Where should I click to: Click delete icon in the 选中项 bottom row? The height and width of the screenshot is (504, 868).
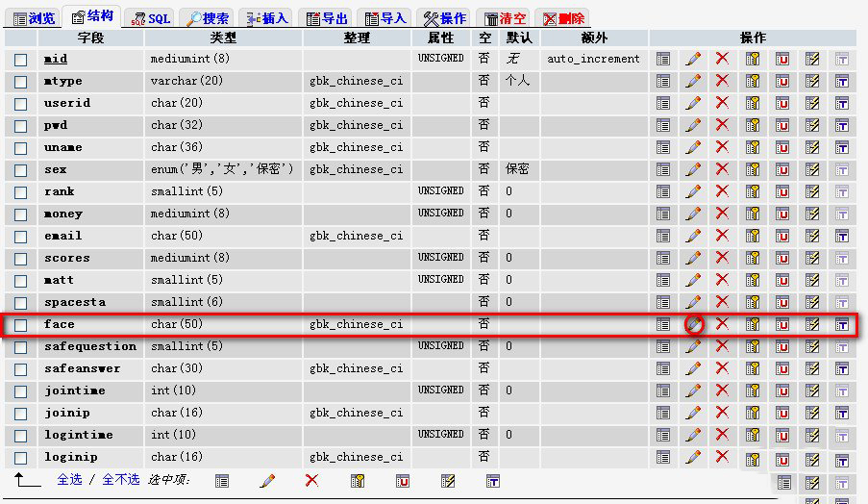tap(311, 480)
